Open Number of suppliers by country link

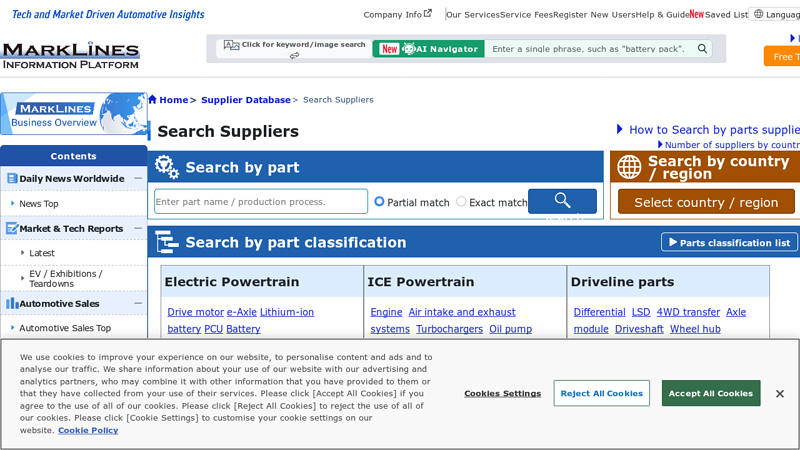(x=732, y=145)
